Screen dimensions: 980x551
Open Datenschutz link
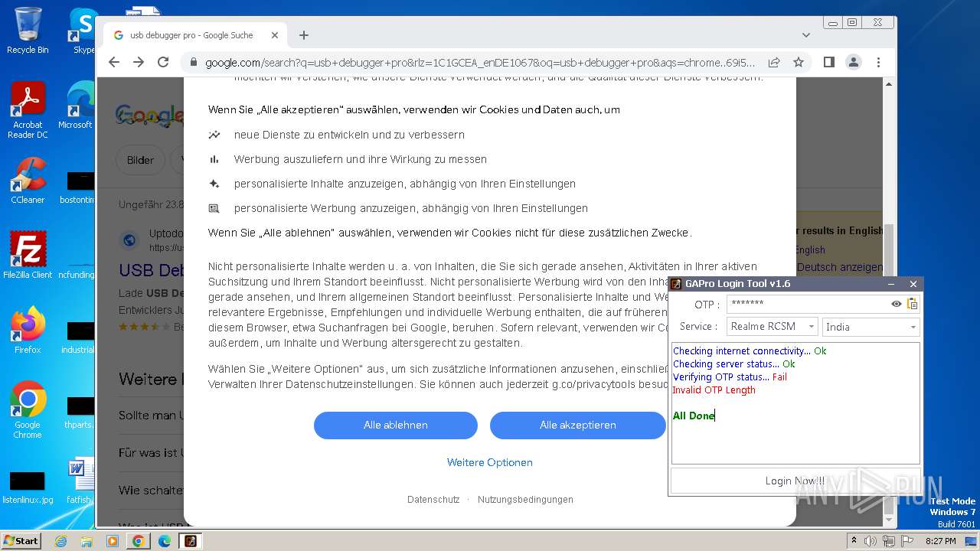433,500
